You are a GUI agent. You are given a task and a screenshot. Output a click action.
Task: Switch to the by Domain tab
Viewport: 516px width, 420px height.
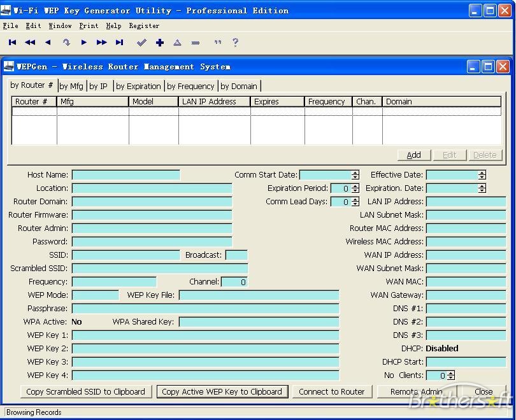click(239, 86)
